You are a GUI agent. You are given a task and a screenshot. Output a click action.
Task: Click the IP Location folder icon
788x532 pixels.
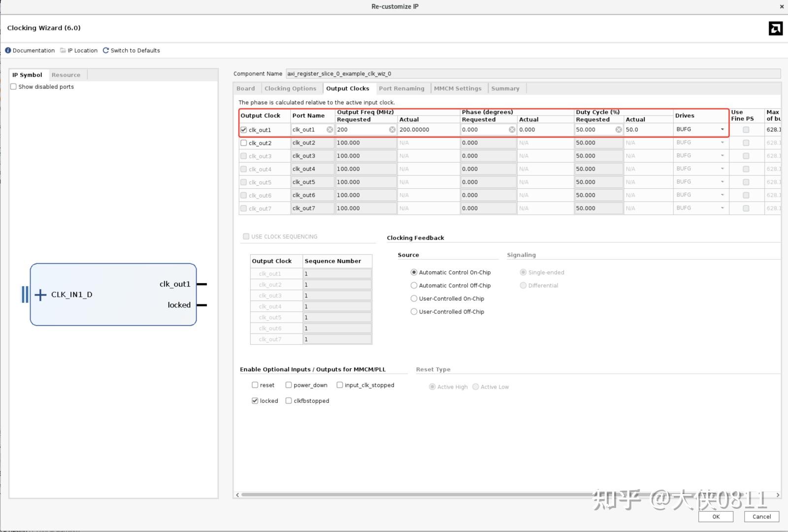click(x=63, y=50)
